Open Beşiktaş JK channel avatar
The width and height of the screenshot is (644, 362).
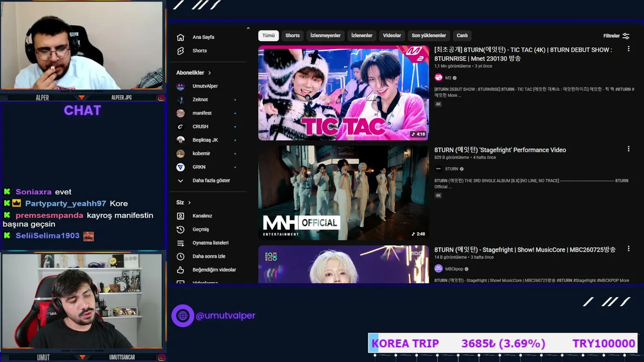click(x=181, y=140)
